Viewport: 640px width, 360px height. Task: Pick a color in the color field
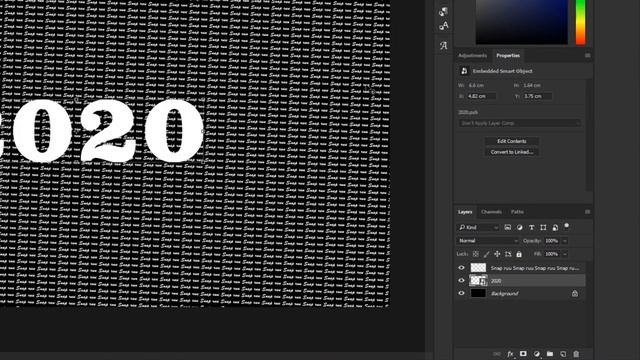(522, 22)
